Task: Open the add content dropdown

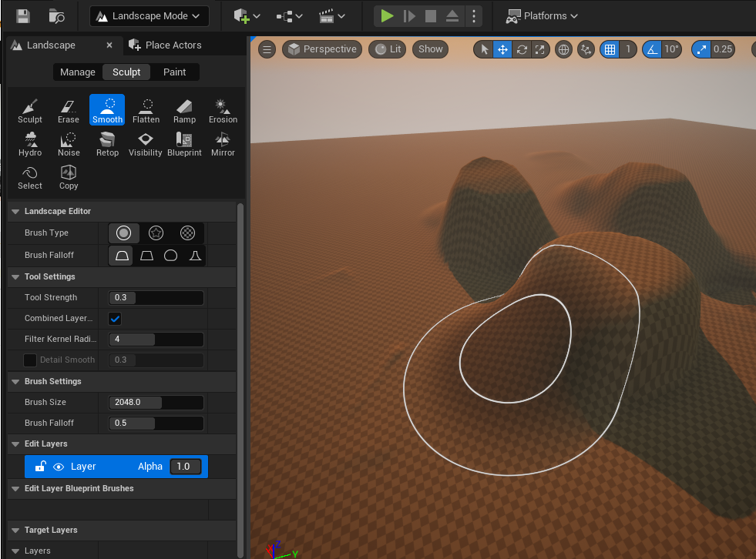Action: click(x=247, y=16)
